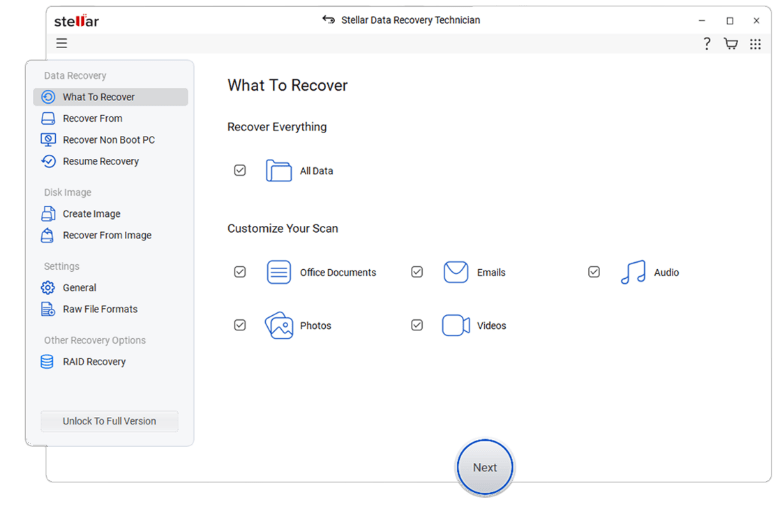Click the General settings gear icon
Viewport: 780px width, 505px height.
pos(48,288)
